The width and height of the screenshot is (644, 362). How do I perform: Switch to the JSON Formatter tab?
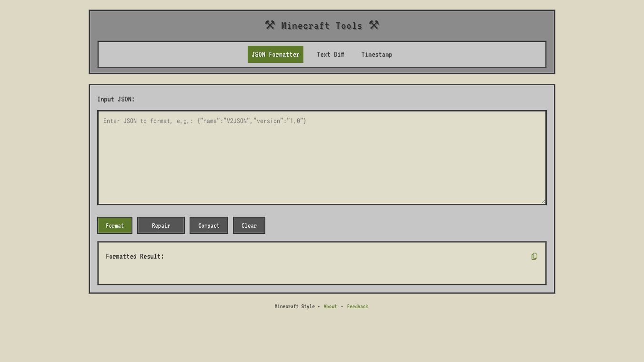click(275, 54)
